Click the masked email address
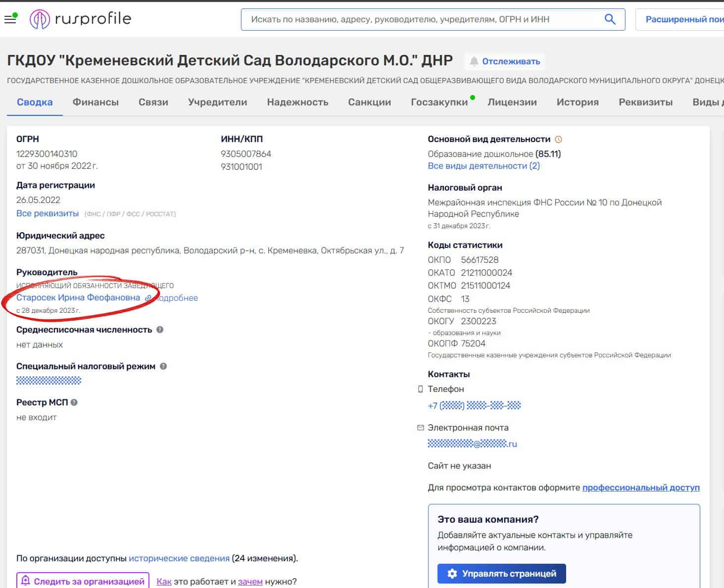Viewport: 724px width, 588px height. 473,444
